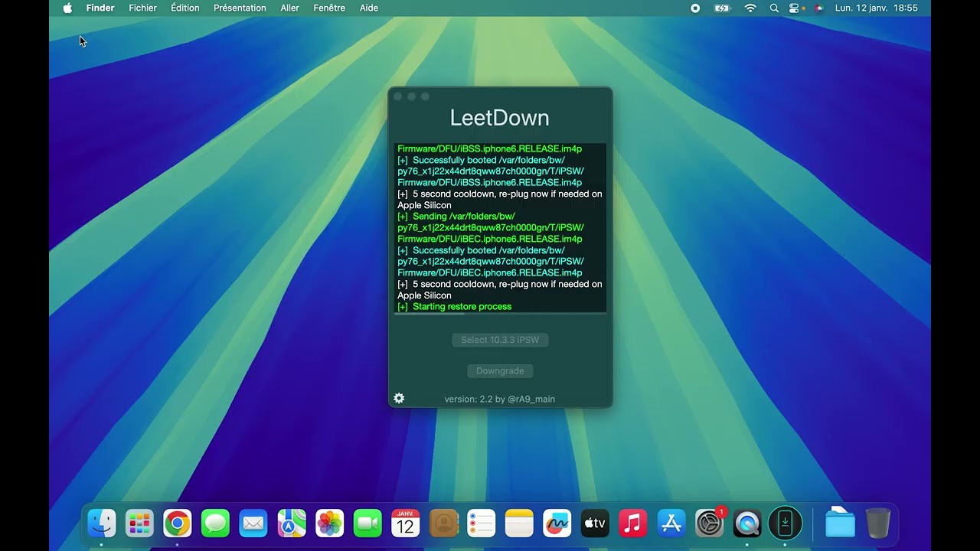Viewport: 980px width, 551px height.
Task: Click LeetDown app icon in Dock
Action: point(785,523)
